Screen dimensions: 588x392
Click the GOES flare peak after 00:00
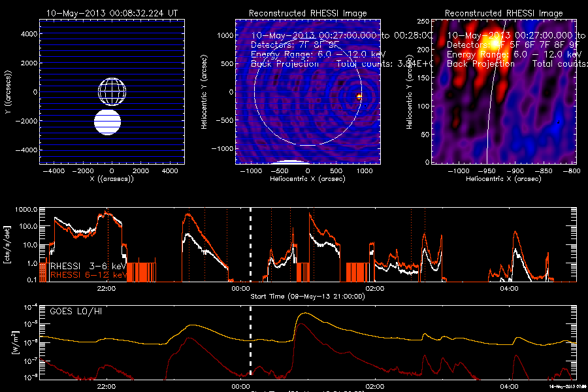point(306,313)
